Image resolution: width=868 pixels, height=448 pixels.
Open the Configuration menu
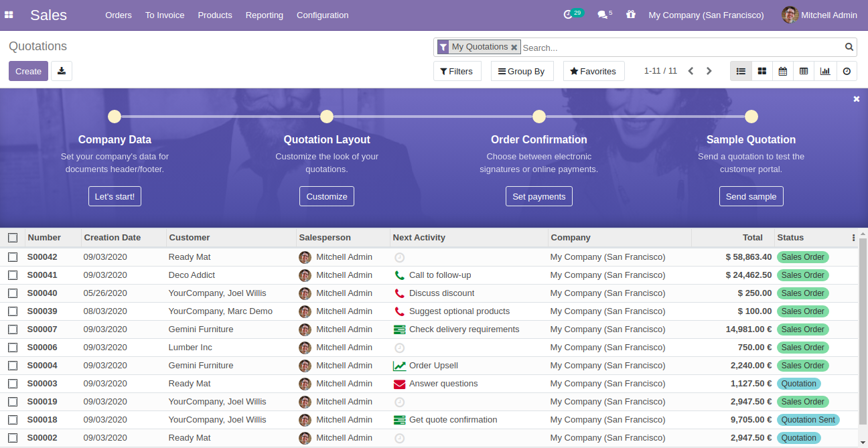[x=322, y=15]
